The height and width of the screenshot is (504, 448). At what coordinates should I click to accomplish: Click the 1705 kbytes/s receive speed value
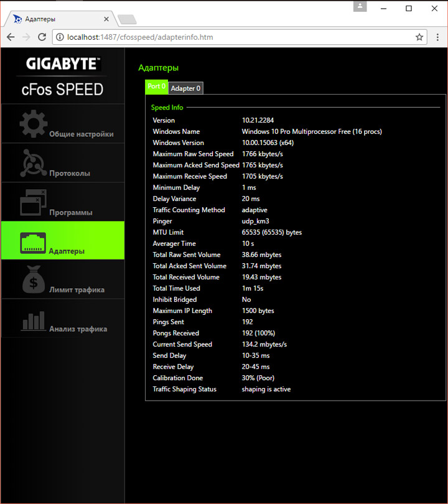262,177
